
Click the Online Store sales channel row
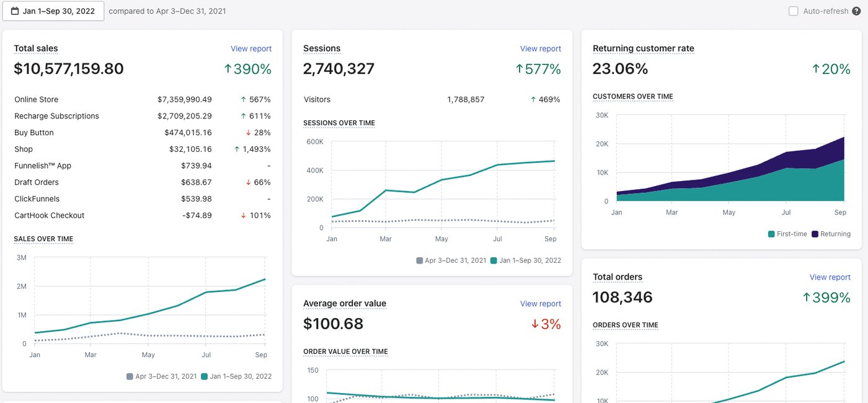143,99
